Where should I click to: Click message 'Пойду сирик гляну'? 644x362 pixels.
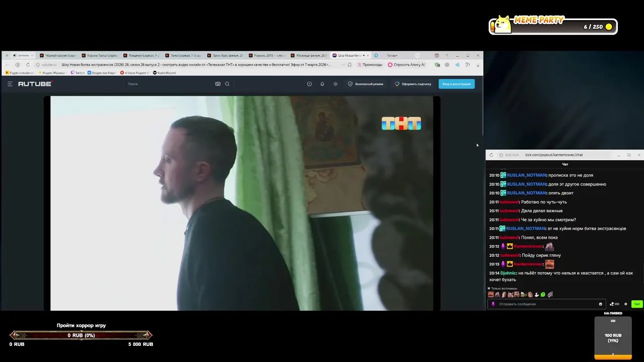541,255
